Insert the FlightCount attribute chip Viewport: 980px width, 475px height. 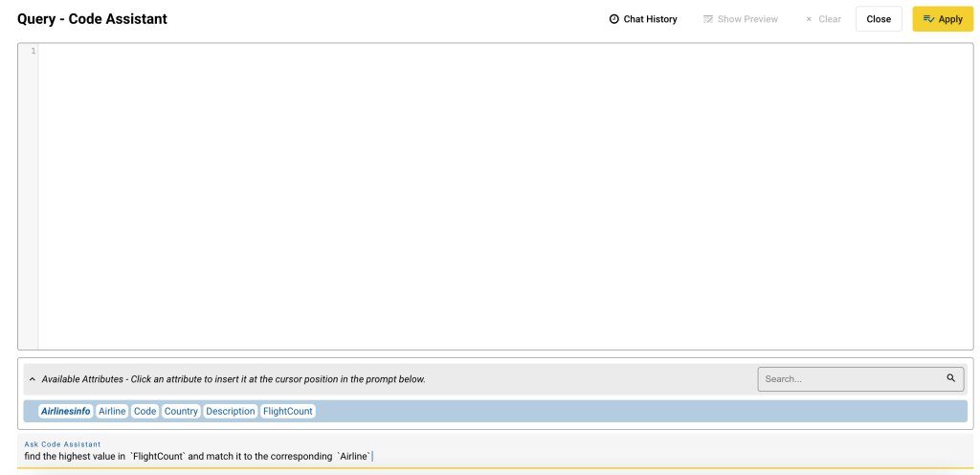point(288,411)
